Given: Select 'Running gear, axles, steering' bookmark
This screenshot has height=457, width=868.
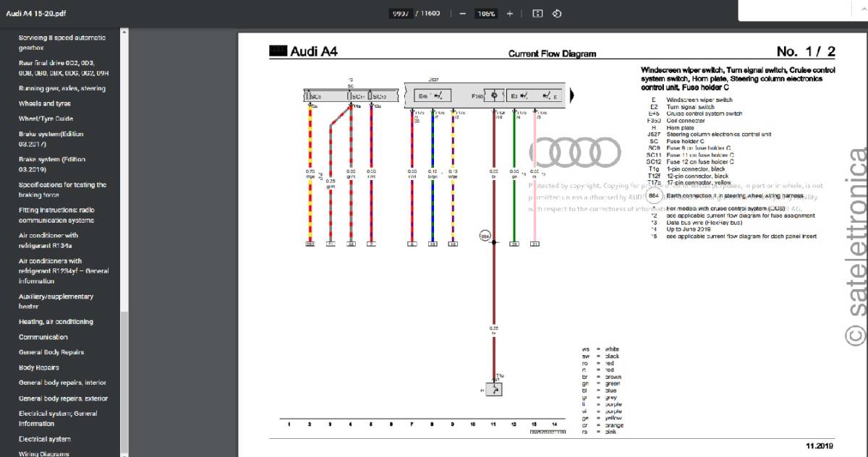Looking at the screenshot, I should (x=62, y=88).
